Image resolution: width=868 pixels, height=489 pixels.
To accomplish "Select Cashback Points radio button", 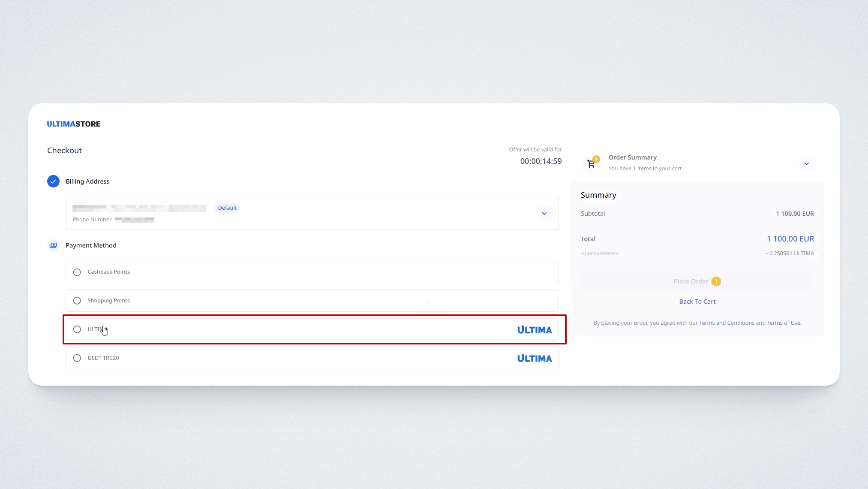I will point(77,272).
